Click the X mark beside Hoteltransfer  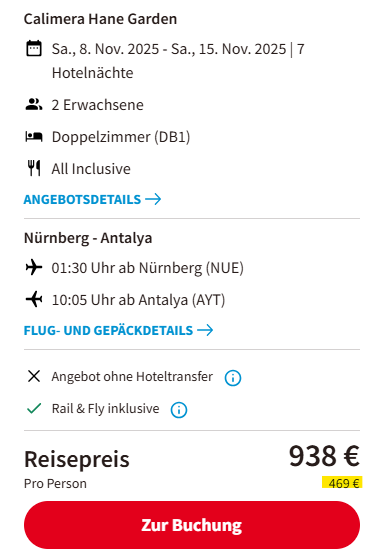34,376
